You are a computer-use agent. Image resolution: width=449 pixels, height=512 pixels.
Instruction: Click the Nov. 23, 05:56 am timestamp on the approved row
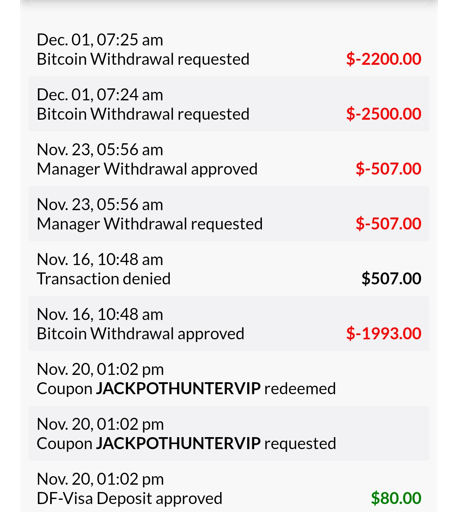click(x=100, y=150)
